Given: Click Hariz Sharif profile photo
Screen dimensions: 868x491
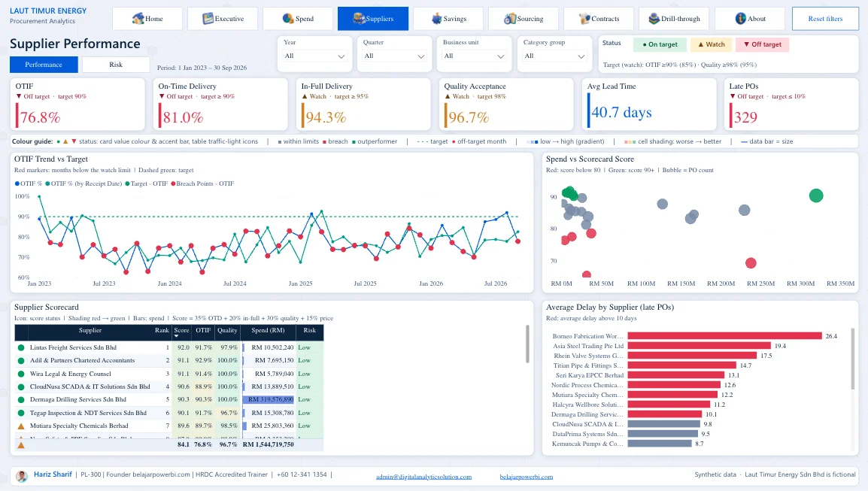Looking at the screenshot, I should (22, 476).
